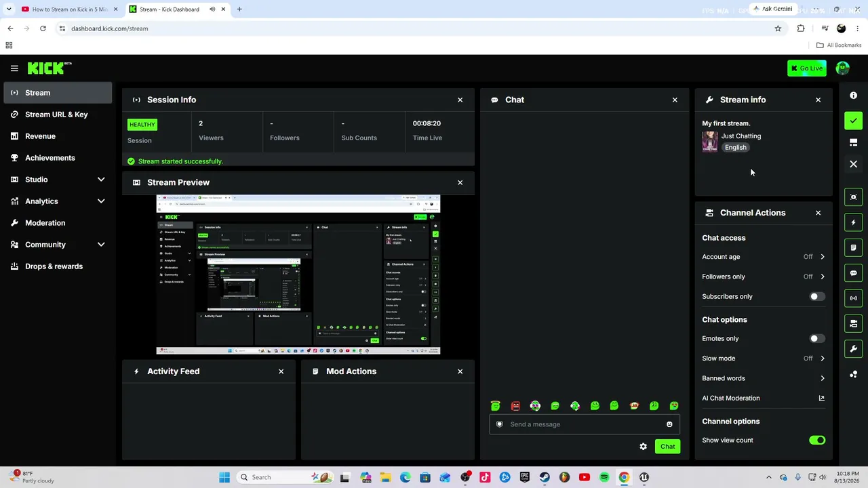Open Followers only settings chevron

click(x=823, y=277)
